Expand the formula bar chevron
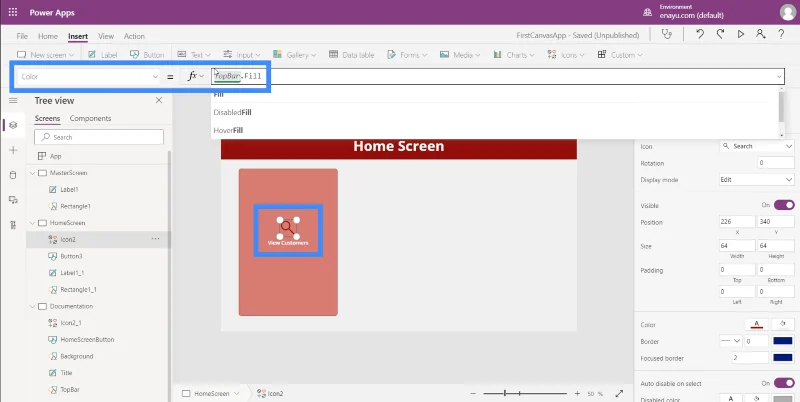Screen dimensions: 800x402 [x=779, y=77]
